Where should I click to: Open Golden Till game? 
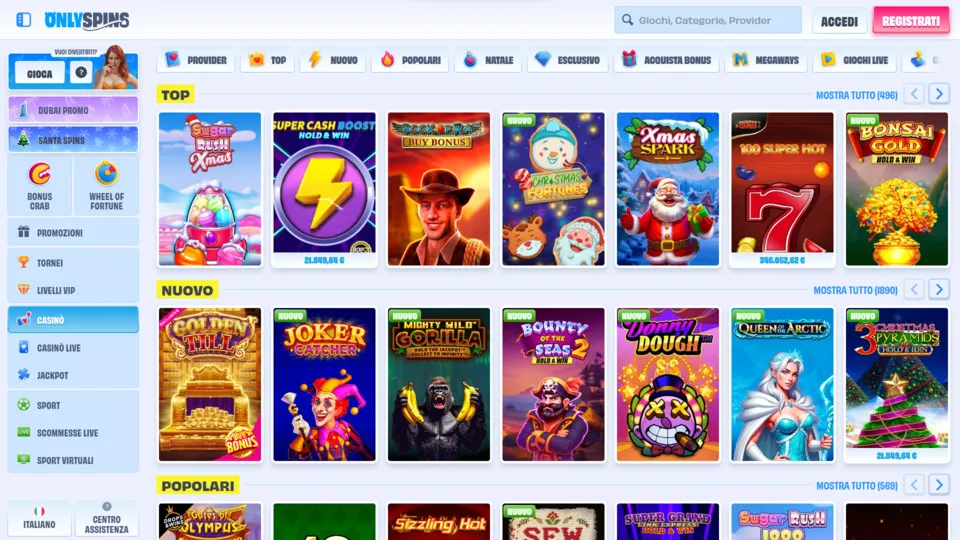coord(210,384)
